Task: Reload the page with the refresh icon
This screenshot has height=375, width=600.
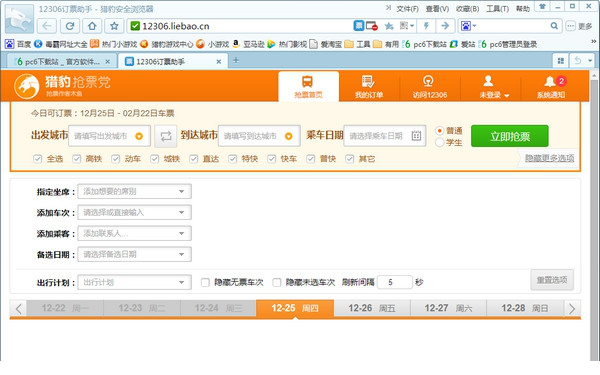Action: (x=70, y=26)
